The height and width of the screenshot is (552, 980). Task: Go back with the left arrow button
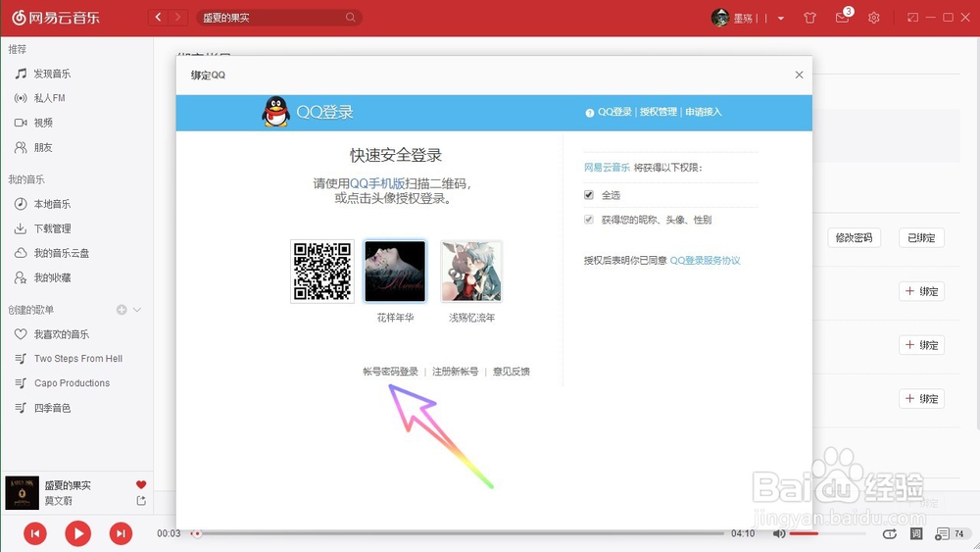[x=158, y=18]
